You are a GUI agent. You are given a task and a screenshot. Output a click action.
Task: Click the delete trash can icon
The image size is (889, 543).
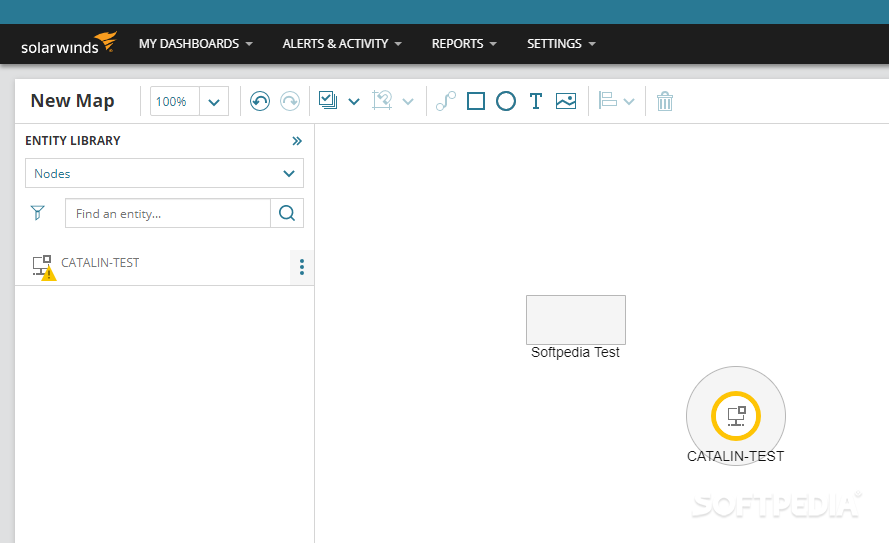point(664,101)
